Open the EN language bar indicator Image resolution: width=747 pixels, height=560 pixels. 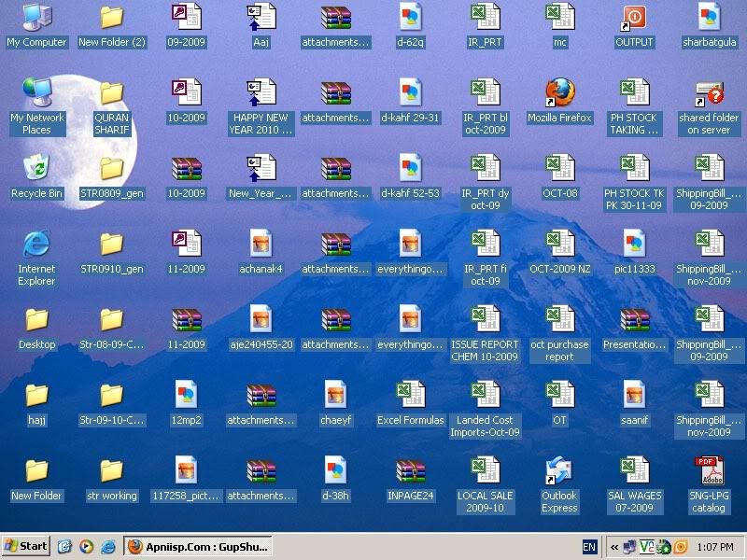[589, 547]
